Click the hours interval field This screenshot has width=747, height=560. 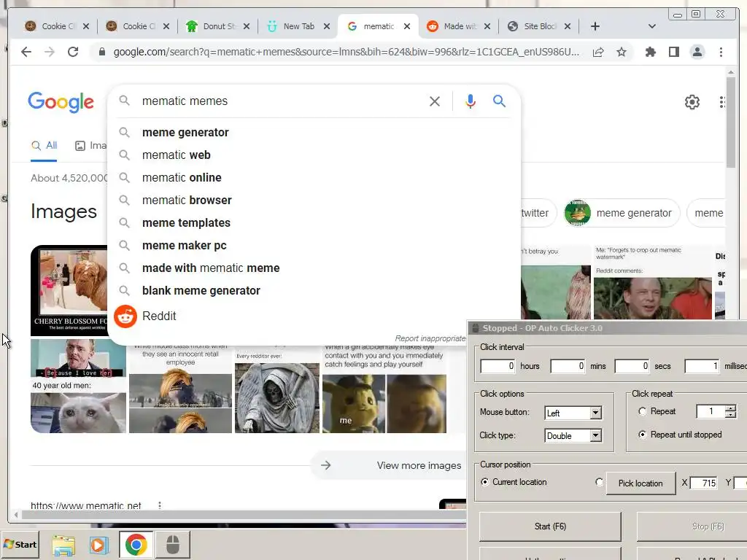pos(498,366)
